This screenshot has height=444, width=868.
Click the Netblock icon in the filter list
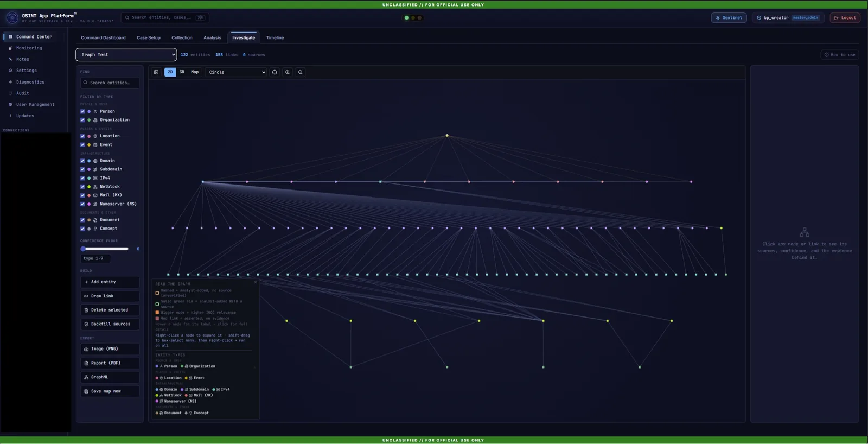pyautogui.click(x=95, y=187)
